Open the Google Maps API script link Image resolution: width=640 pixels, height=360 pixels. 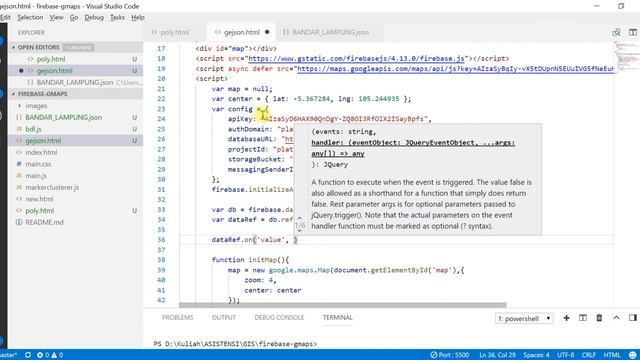point(456,69)
